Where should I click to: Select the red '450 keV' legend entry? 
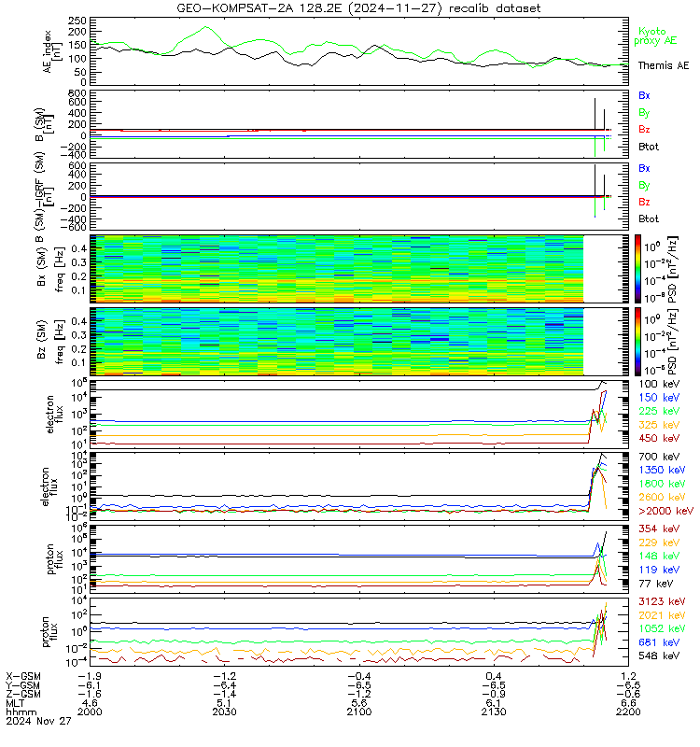point(659,438)
